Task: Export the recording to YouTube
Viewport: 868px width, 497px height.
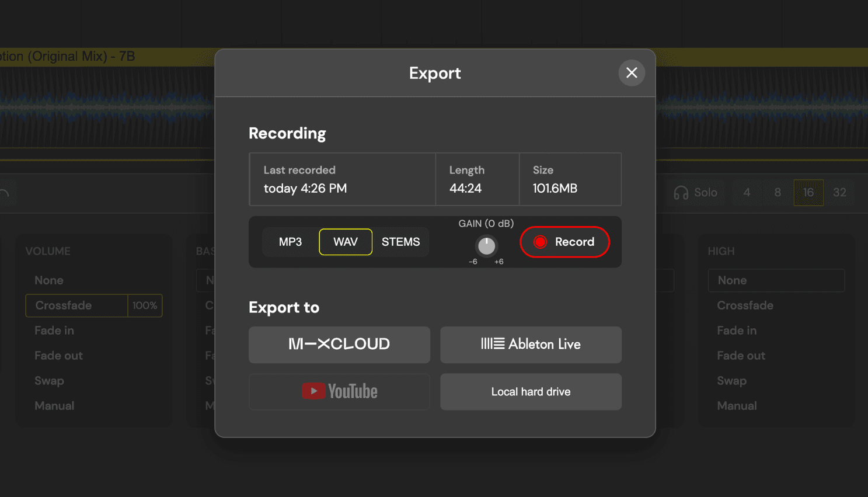Action: 339,391
